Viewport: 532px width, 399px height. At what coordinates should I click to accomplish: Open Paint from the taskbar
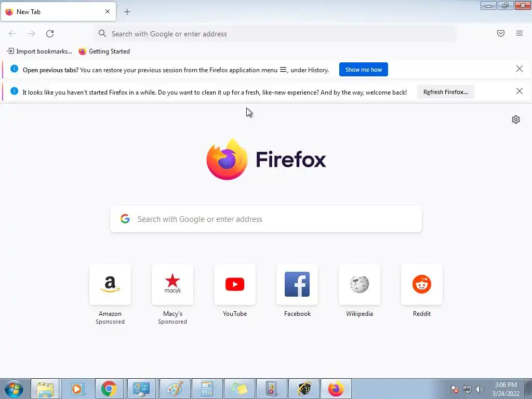174,389
